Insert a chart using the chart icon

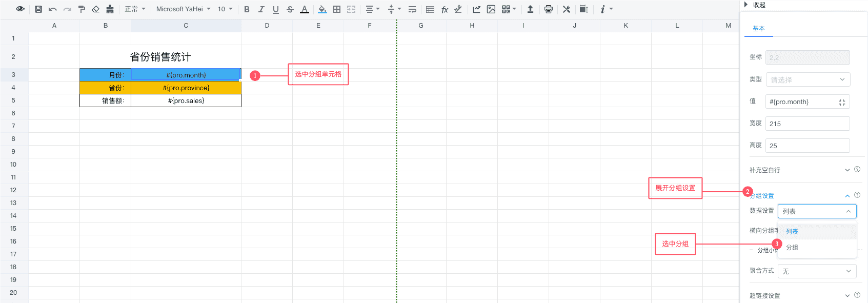pyautogui.click(x=476, y=9)
